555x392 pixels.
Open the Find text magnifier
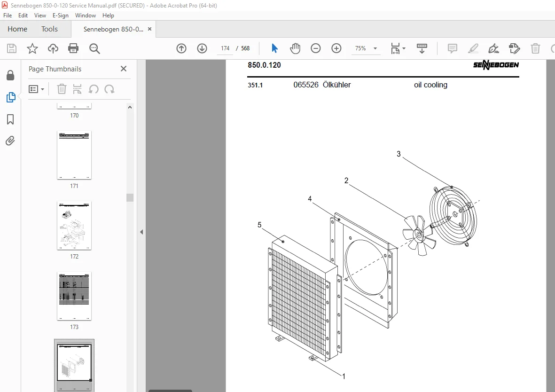point(94,48)
